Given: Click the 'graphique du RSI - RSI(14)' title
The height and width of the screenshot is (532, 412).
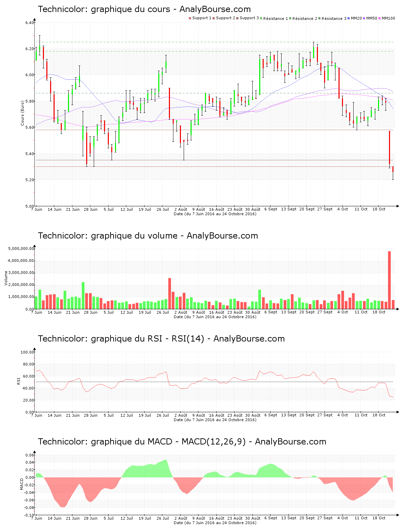Looking at the screenshot, I should (x=148, y=339).
